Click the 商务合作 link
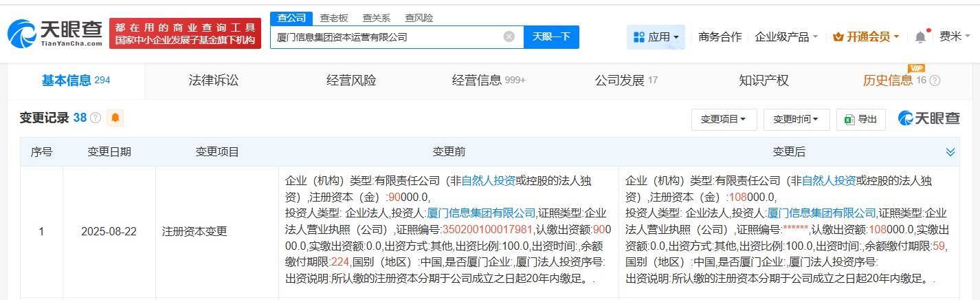This screenshot has width=980, height=300. pos(720,37)
